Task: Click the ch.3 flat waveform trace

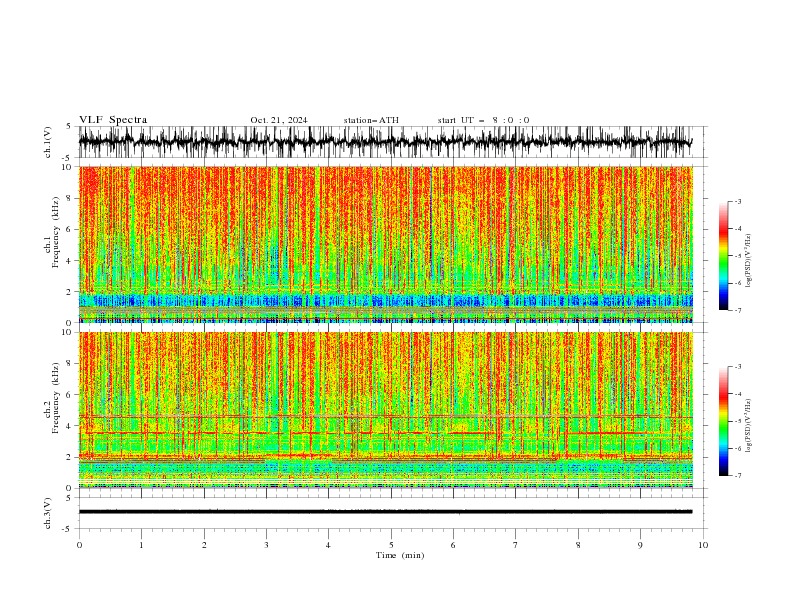Action: [385, 512]
